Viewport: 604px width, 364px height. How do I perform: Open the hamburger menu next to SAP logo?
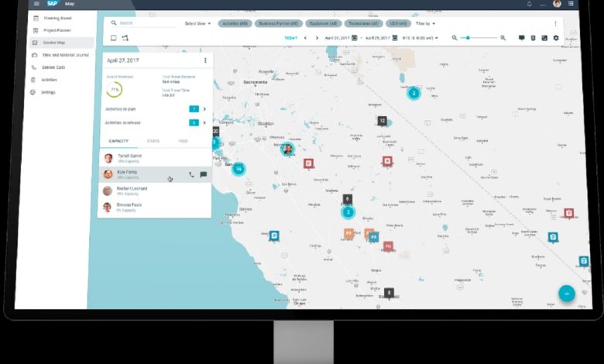(36, 4)
